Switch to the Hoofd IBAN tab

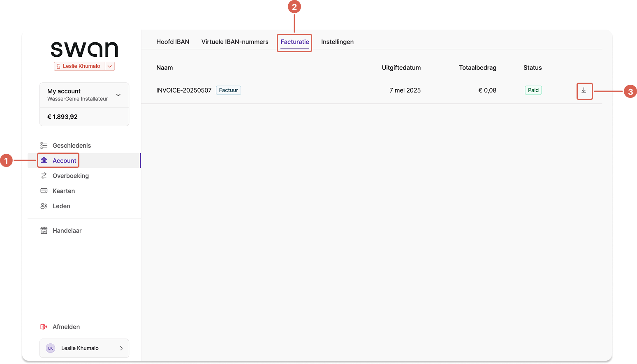coord(173,42)
